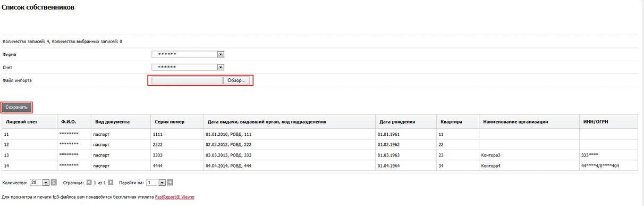This screenshot has width=644, height=206.
Task: Go to the next page arrow
Action: point(111,183)
